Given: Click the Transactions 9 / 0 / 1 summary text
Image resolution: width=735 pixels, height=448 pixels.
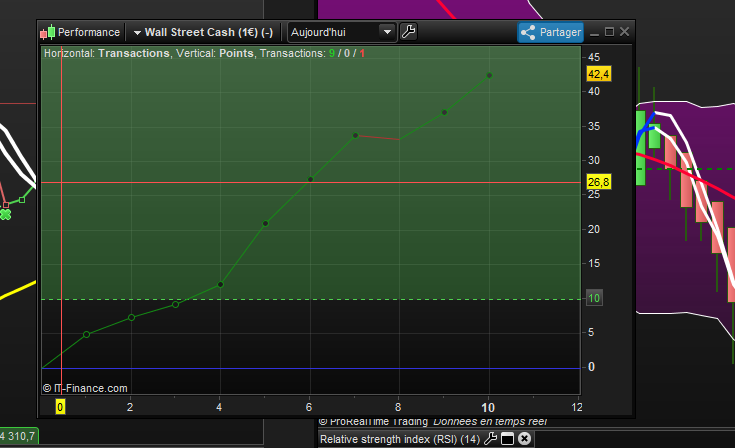Looking at the screenshot, I should (312, 53).
